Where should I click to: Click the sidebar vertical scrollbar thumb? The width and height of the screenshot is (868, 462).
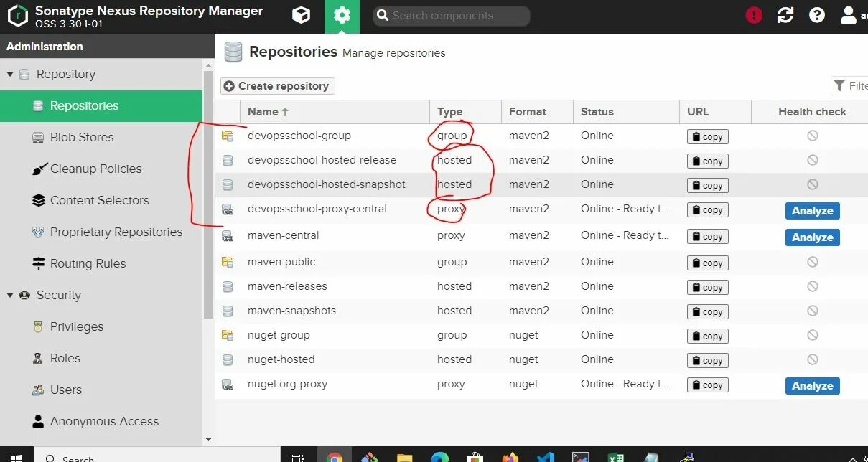(209, 194)
